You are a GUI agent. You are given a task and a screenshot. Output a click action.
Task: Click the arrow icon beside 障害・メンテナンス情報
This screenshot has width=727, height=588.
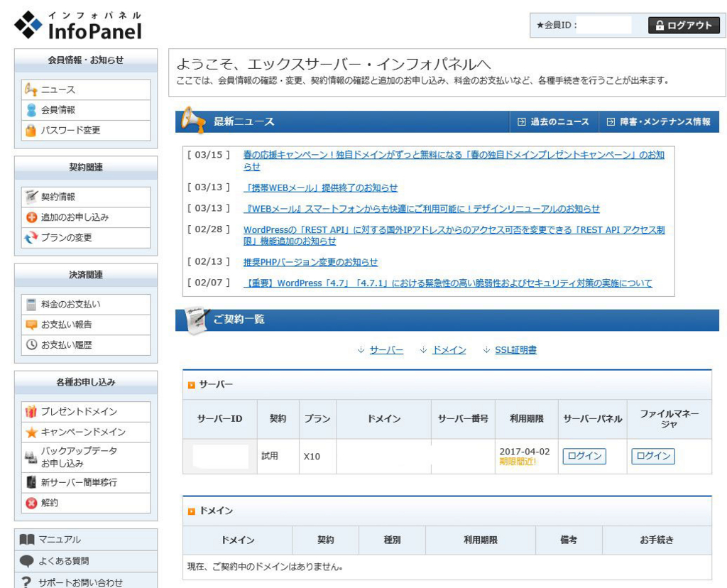(611, 122)
